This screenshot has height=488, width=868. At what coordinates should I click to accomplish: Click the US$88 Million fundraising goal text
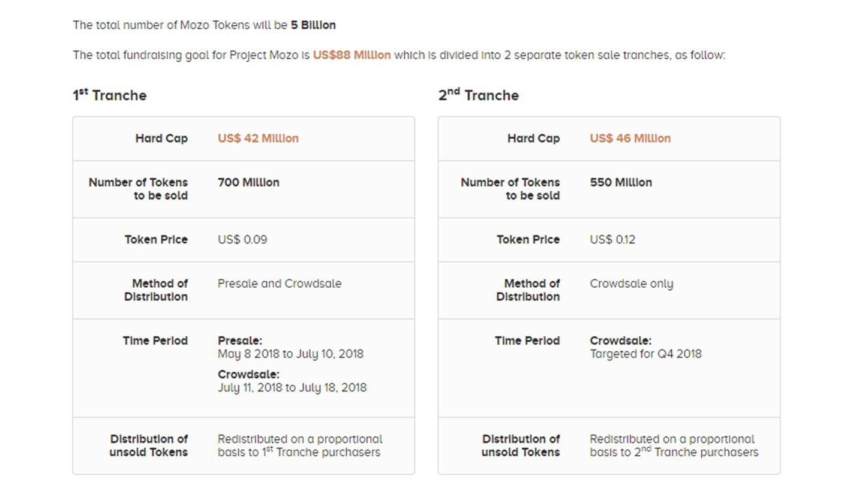[x=352, y=55]
